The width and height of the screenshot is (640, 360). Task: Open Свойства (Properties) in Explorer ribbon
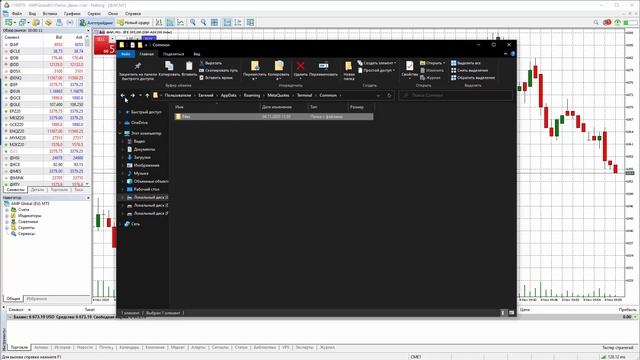pyautogui.click(x=409, y=69)
